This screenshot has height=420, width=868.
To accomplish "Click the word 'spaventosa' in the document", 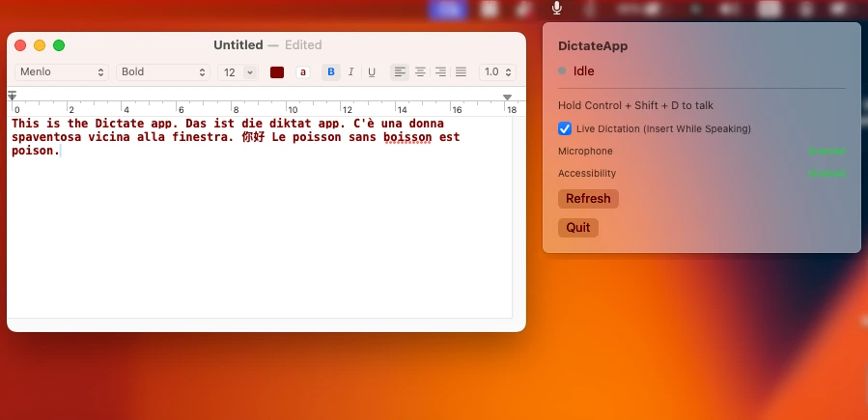I will [46, 137].
